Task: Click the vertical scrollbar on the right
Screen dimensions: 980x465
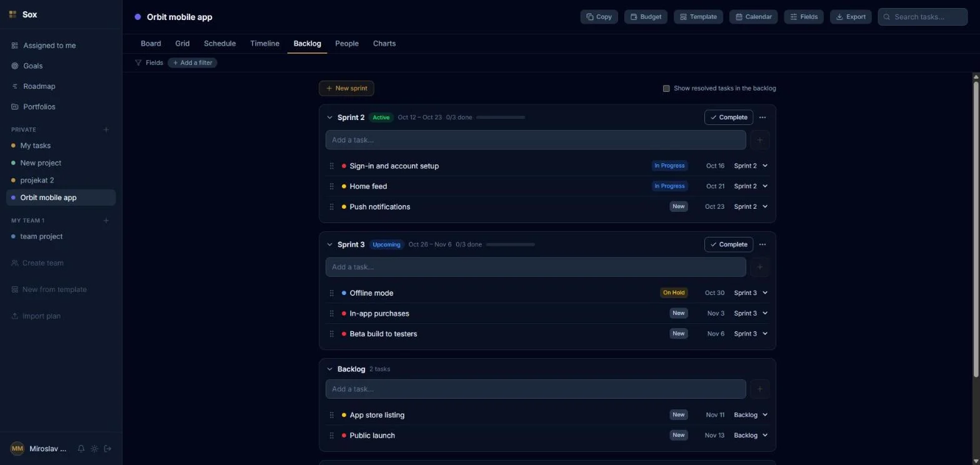Action: tap(976, 228)
